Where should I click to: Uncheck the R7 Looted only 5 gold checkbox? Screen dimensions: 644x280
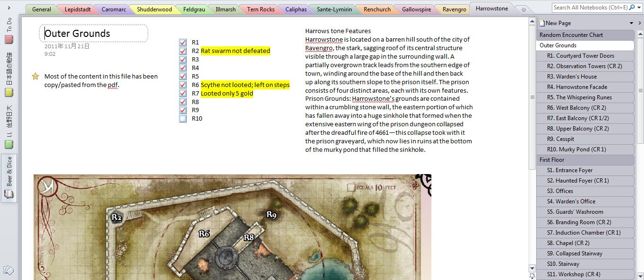pyautogui.click(x=183, y=93)
